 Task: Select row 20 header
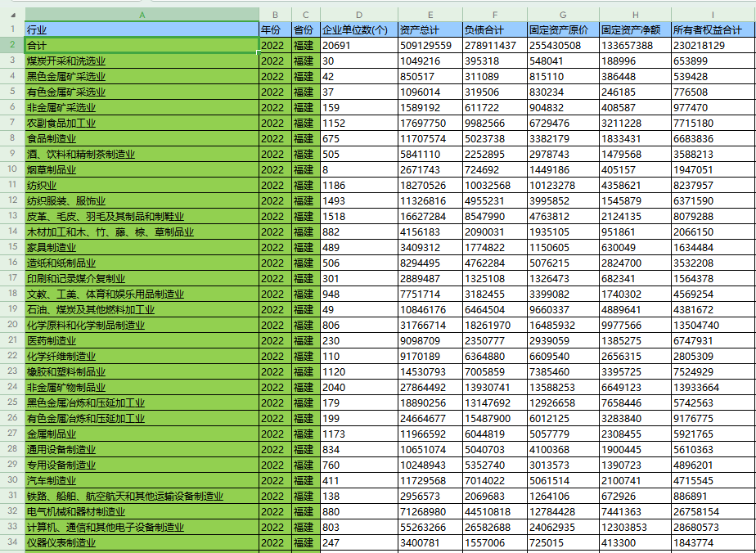click(12, 325)
